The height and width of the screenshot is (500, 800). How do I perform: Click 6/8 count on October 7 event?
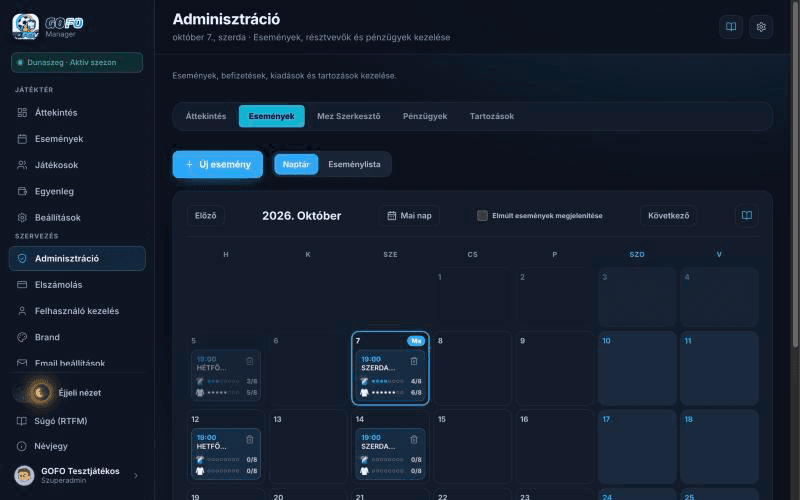point(416,392)
